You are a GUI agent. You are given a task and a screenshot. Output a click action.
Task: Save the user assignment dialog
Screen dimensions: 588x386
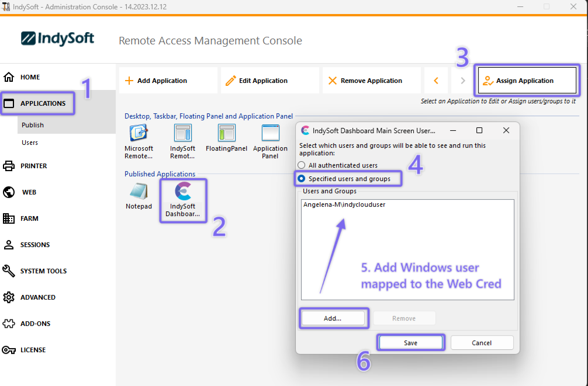coord(411,343)
